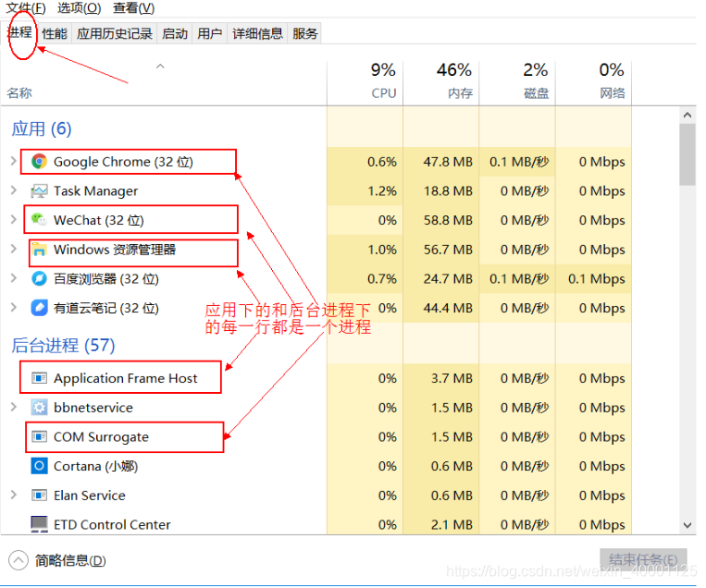This screenshot has width=706, height=588.
Task: Click the ETD Control Center monitor icon
Action: coord(39,524)
